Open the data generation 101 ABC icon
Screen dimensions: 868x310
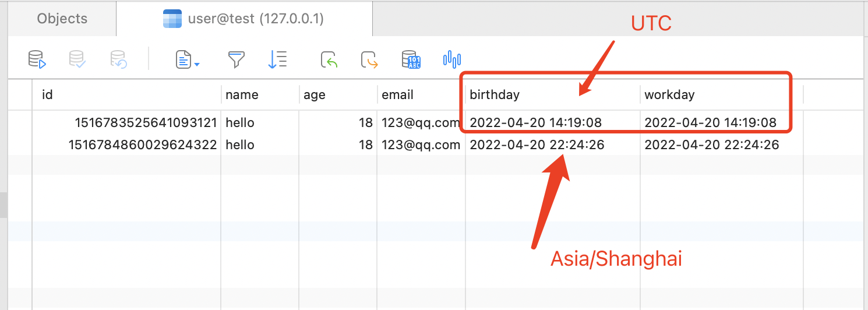411,59
